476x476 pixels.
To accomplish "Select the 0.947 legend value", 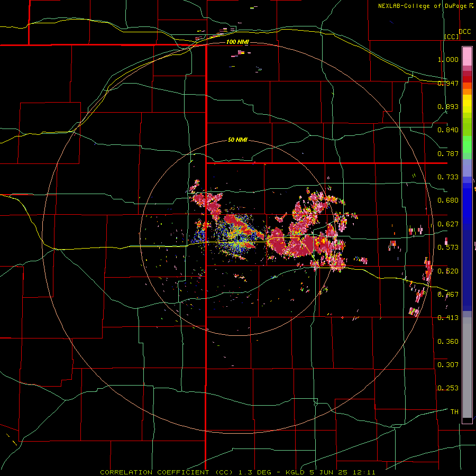I will pyautogui.click(x=448, y=83).
